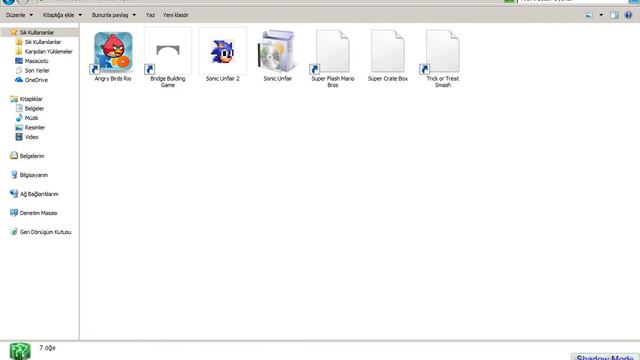Open the Düzenle toolbar menu
Viewport: 640px width, 360px height.
point(19,15)
